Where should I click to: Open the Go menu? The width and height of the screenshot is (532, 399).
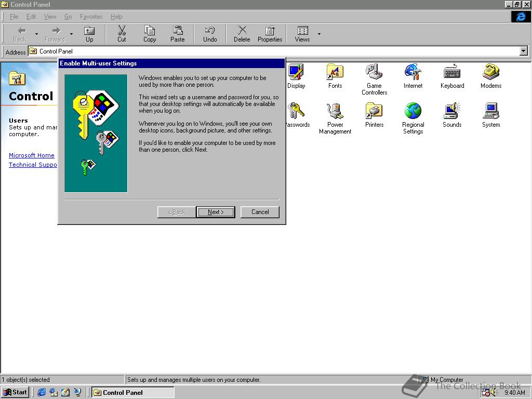coord(68,17)
